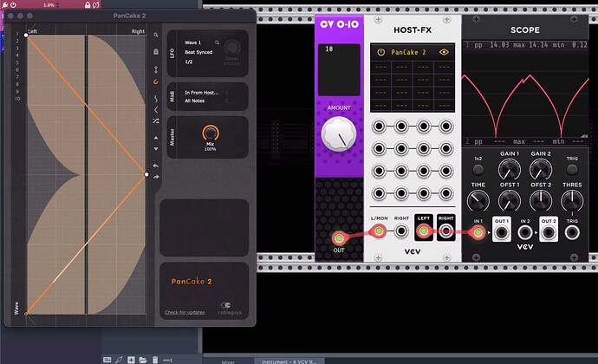Click the Check for updates link
Screen dimensions: 598x364
184,312
